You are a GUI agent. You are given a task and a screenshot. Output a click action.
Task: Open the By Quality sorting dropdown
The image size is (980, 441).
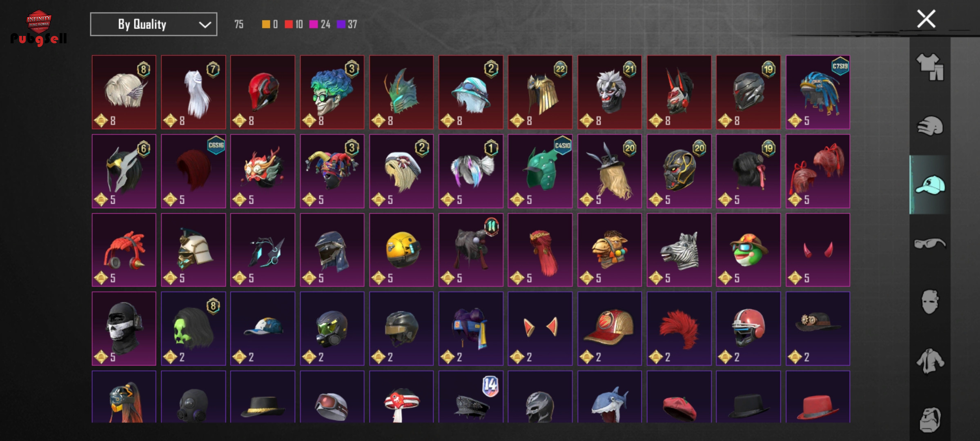(x=154, y=24)
